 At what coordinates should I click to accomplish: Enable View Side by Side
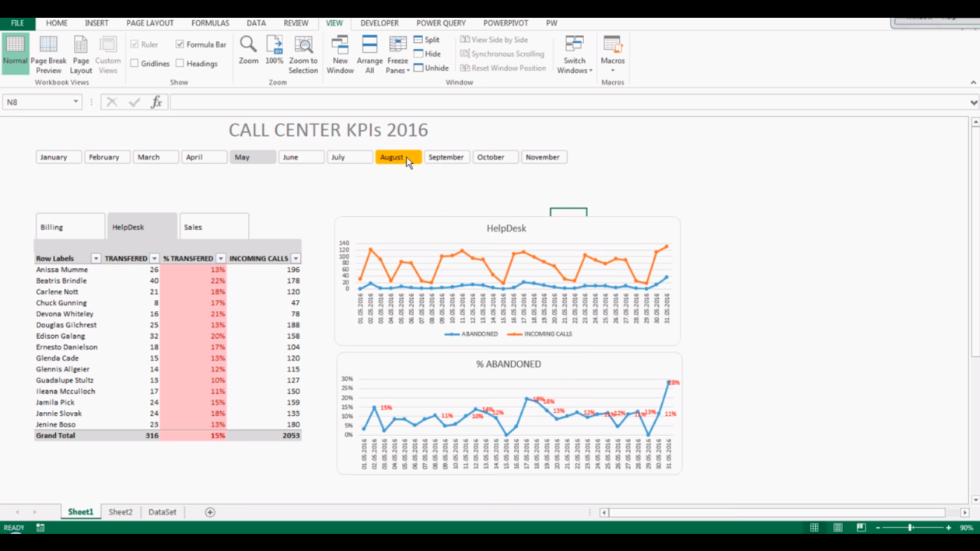(494, 40)
